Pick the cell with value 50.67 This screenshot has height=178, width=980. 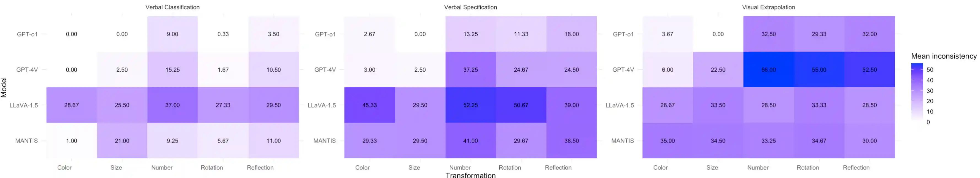tap(521, 105)
